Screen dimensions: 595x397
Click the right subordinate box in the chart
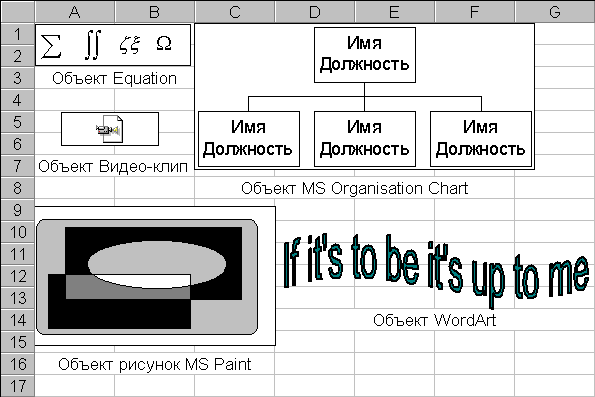click(x=481, y=139)
